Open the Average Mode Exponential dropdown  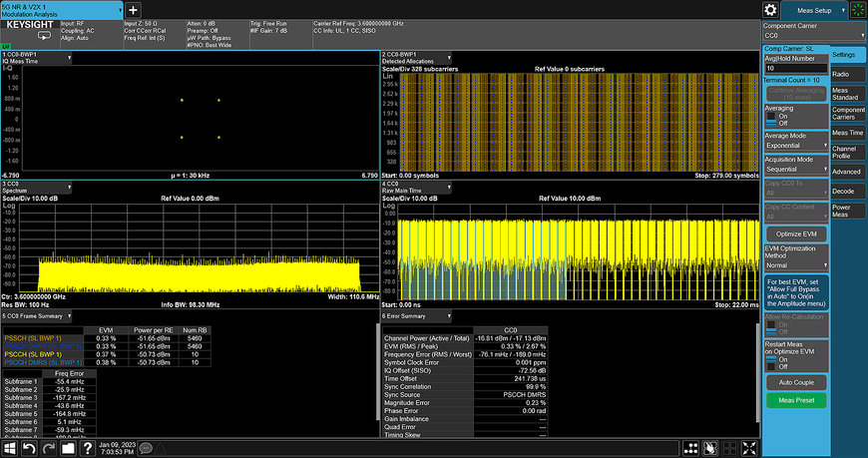coord(796,145)
